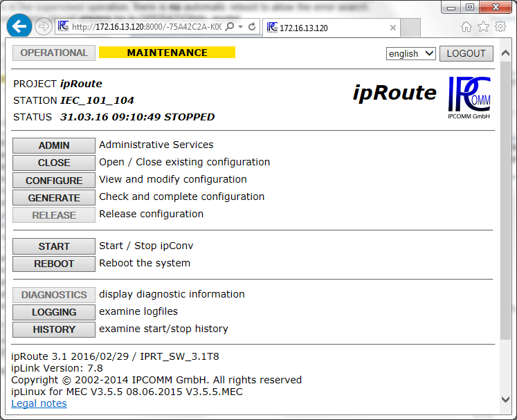Minimize the browser window
517x420 pixels.
coord(451,8)
